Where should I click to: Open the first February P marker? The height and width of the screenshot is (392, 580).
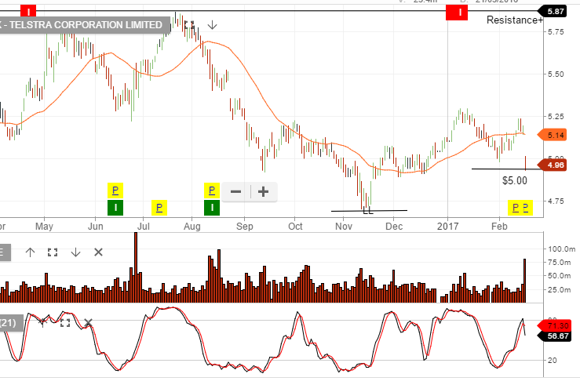click(516, 208)
